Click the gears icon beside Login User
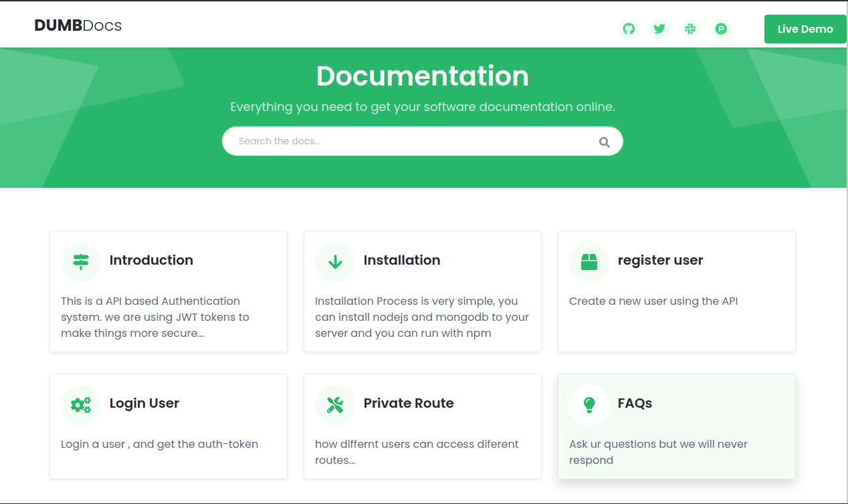848x504 pixels. [x=81, y=405]
